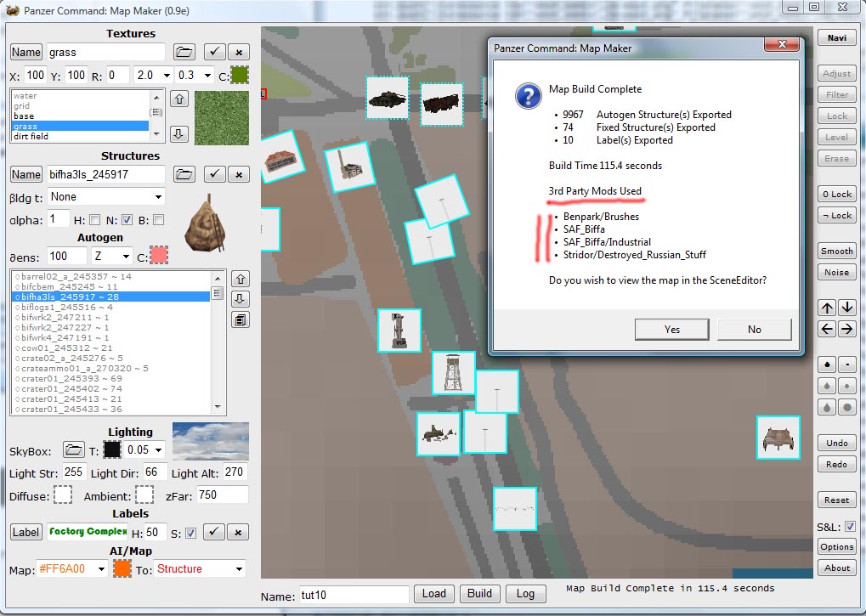Click black lighting T color swatch

pyautogui.click(x=112, y=449)
